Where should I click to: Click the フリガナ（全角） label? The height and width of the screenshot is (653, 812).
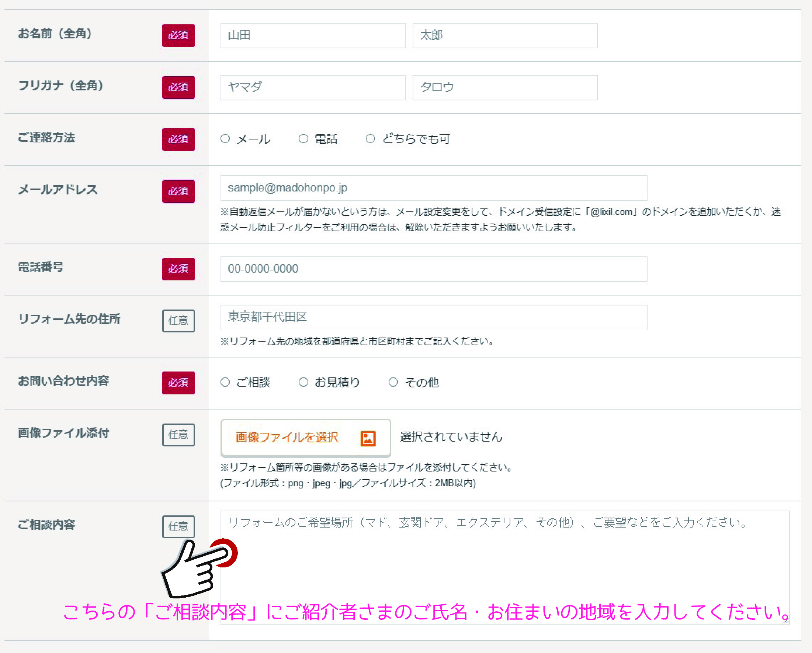[60, 86]
